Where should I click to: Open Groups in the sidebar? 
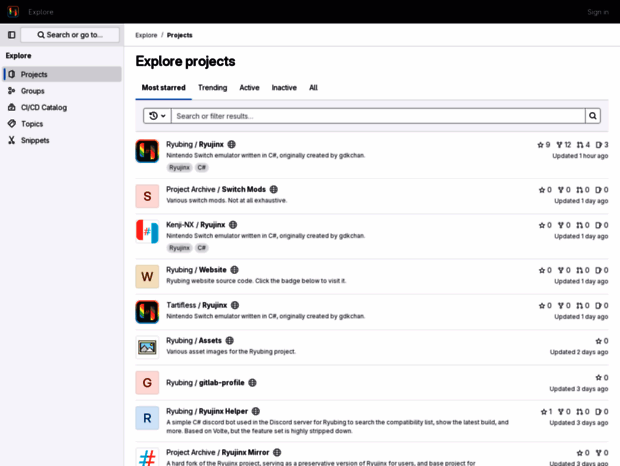[62, 91]
